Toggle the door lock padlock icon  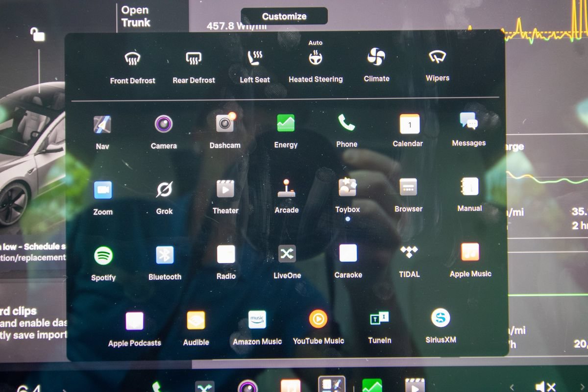click(x=37, y=34)
